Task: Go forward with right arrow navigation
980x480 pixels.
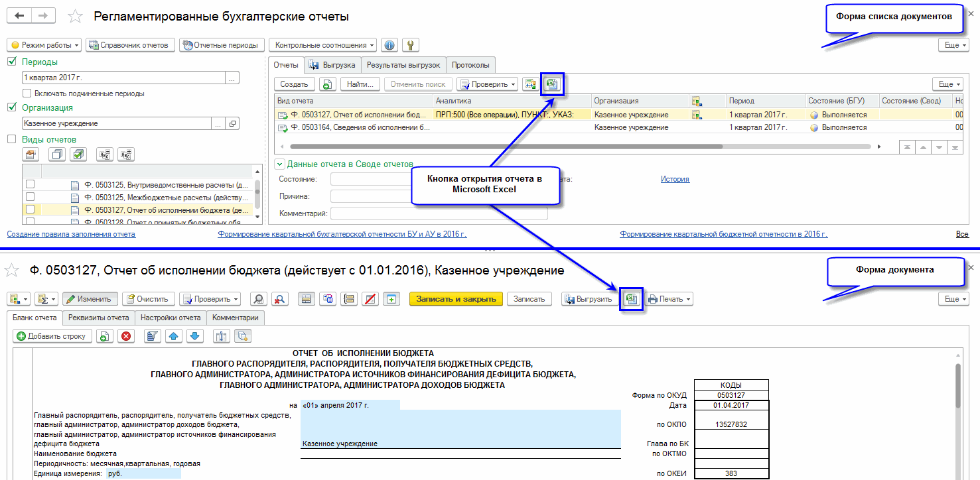Action: [43, 15]
